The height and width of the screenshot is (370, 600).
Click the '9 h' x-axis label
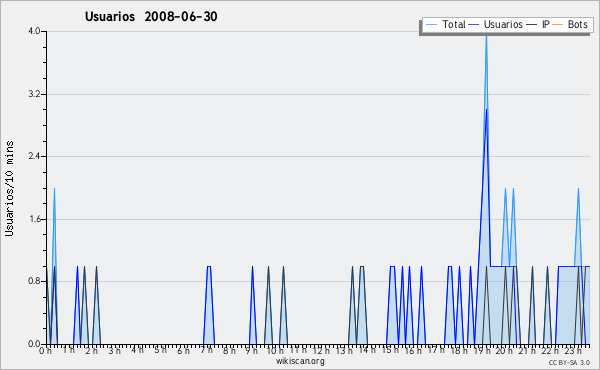pyautogui.click(x=251, y=351)
